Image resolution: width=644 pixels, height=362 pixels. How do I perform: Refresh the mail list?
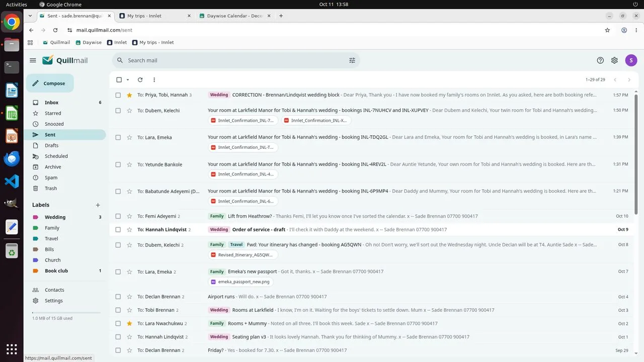click(x=140, y=80)
